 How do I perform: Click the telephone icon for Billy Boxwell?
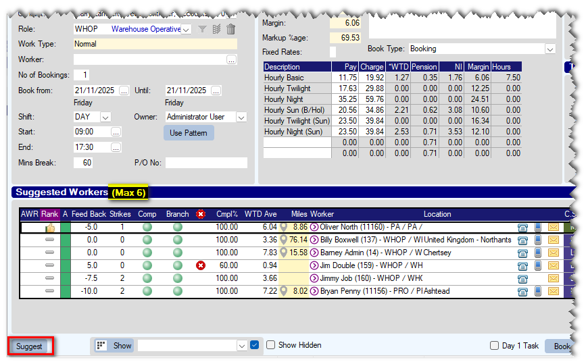point(522,240)
